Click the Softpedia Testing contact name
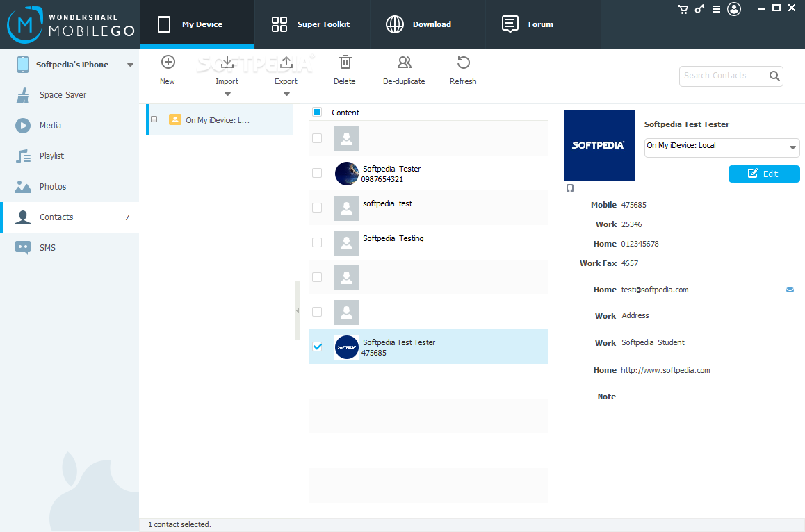This screenshot has height=532, width=805. point(393,238)
